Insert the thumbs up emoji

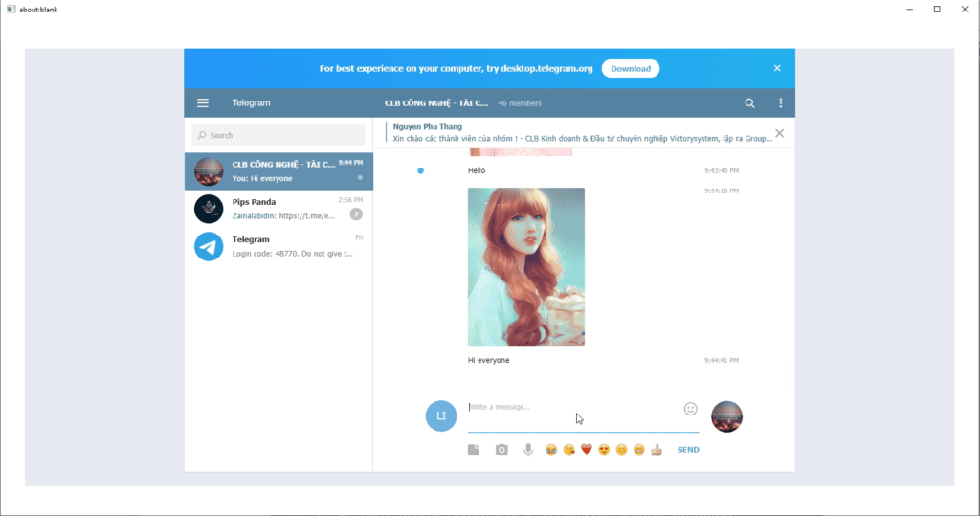(657, 450)
